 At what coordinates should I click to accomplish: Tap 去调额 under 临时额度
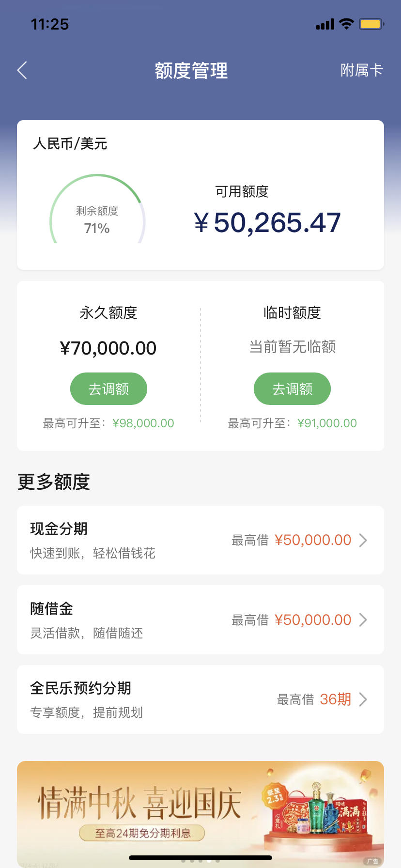click(x=292, y=388)
